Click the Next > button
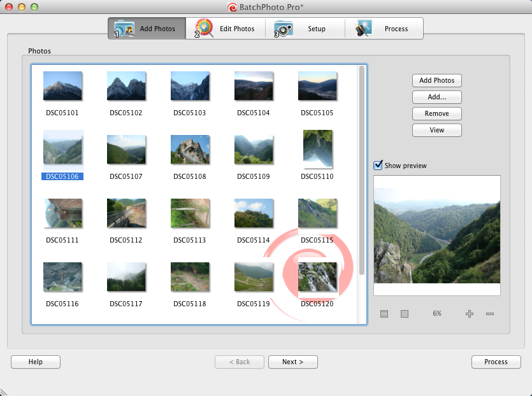The height and width of the screenshot is (396, 532). point(293,362)
